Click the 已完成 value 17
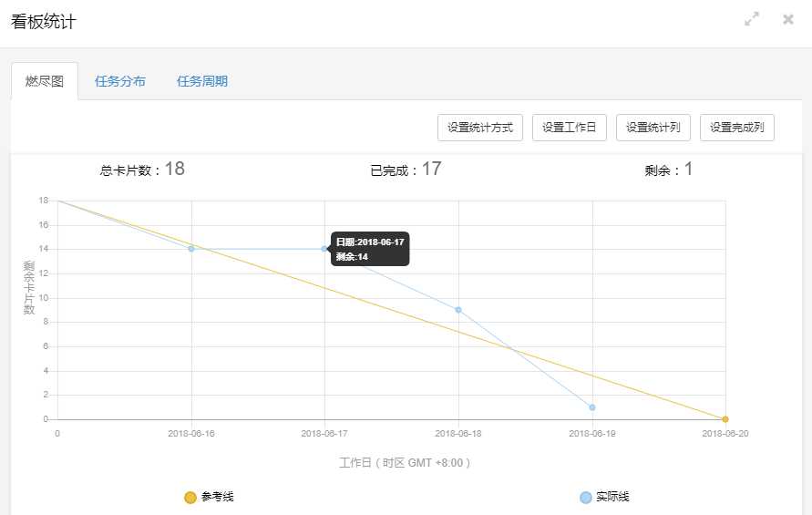Viewport: 812px width, 515px height. (x=431, y=169)
